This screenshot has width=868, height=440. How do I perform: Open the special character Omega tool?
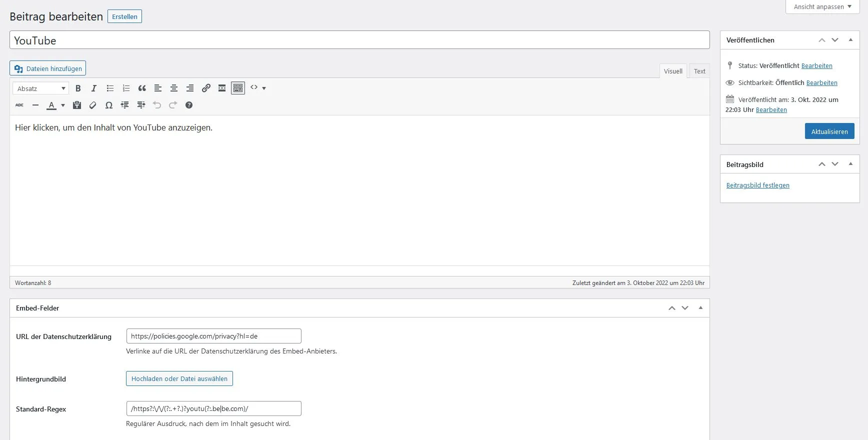[109, 105]
